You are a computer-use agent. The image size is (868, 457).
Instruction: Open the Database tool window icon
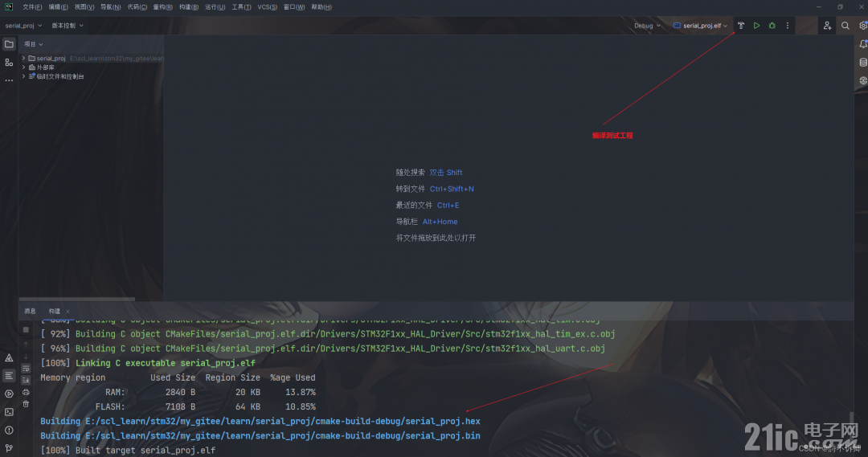[x=863, y=63]
